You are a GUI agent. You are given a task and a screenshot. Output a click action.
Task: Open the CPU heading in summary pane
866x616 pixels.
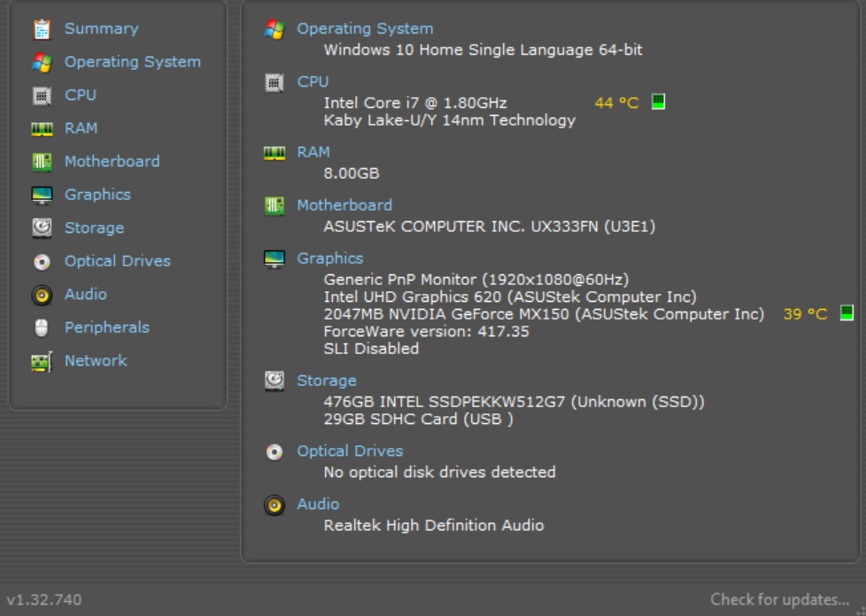click(x=313, y=81)
